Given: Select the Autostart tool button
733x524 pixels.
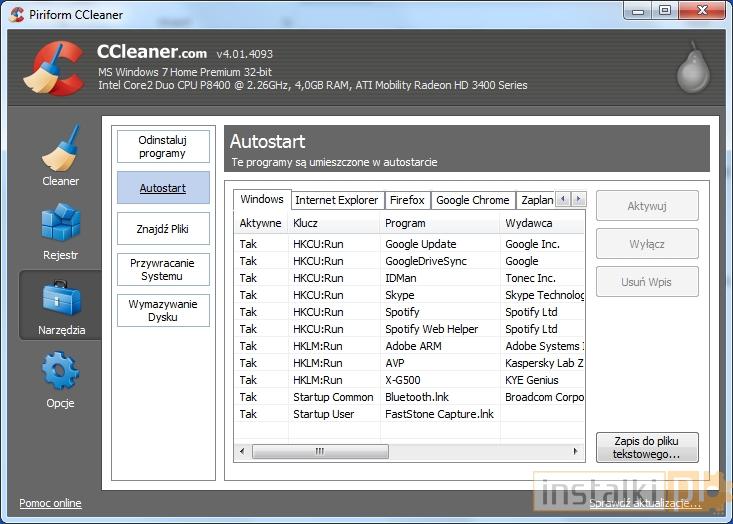Looking at the screenshot, I should click(163, 188).
